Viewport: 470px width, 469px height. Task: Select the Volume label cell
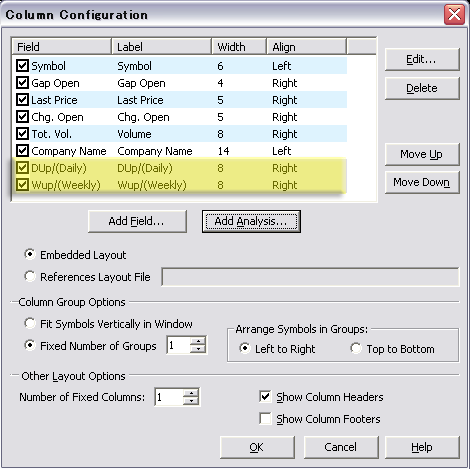tap(134, 134)
